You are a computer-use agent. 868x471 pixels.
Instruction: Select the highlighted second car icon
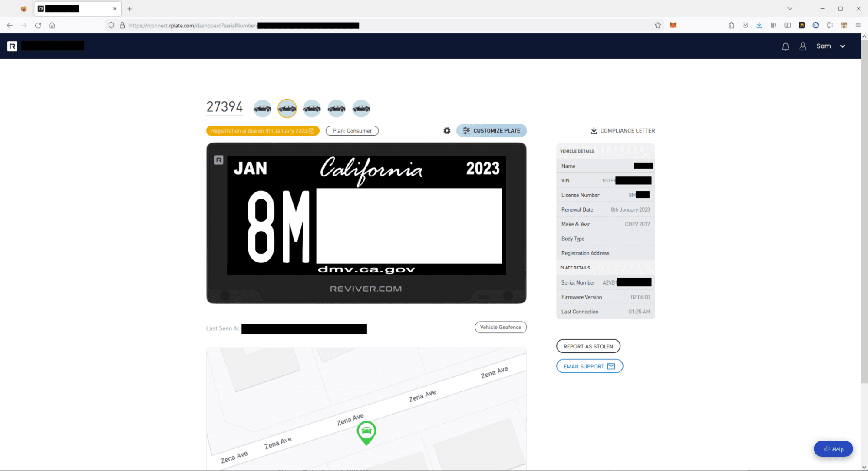click(287, 109)
